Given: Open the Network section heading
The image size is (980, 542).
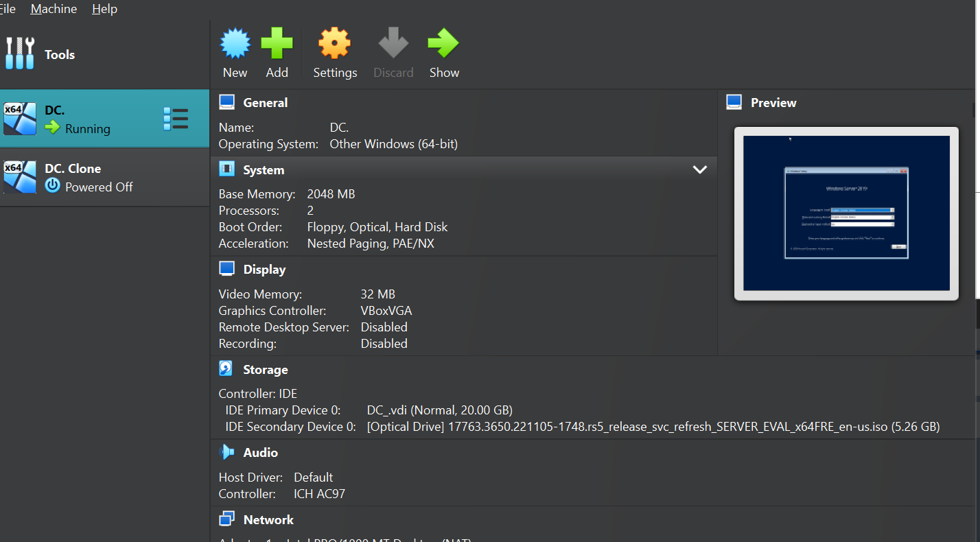Looking at the screenshot, I should (x=268, y=520).
